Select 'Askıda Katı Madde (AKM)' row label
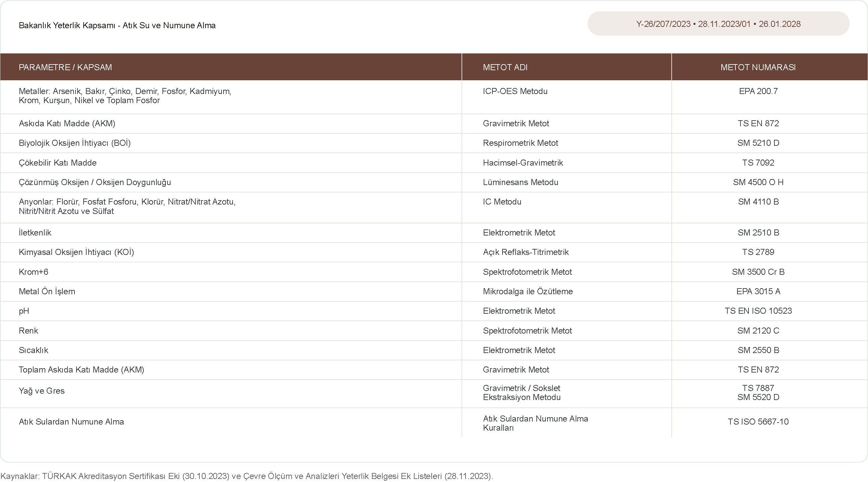This screenshot has height=482, width=868. click(x=67, y=124)
